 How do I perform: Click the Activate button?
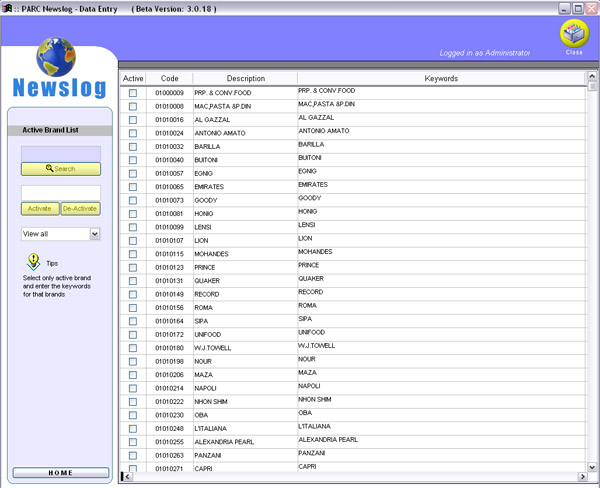(x=40, y=209)
